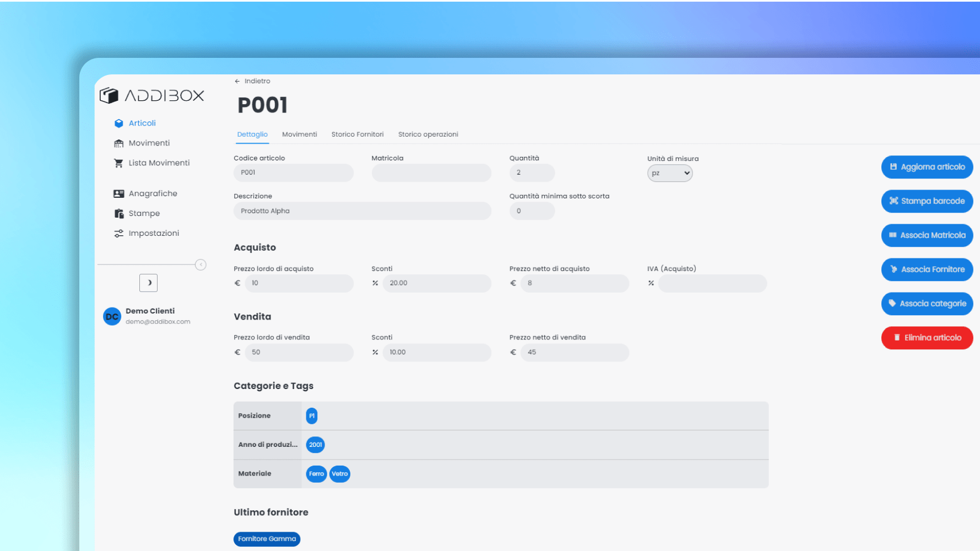Click the Materiale row label

click(x=255, y=474)
